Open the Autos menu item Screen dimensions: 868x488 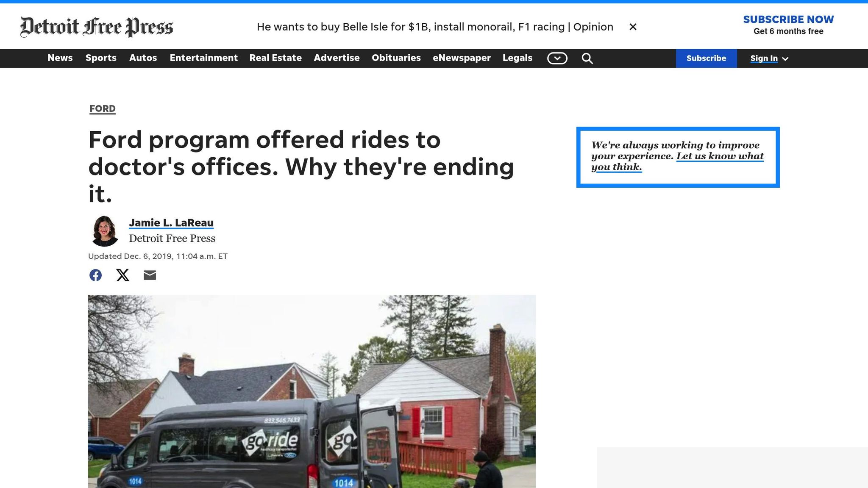pos(143,58)
